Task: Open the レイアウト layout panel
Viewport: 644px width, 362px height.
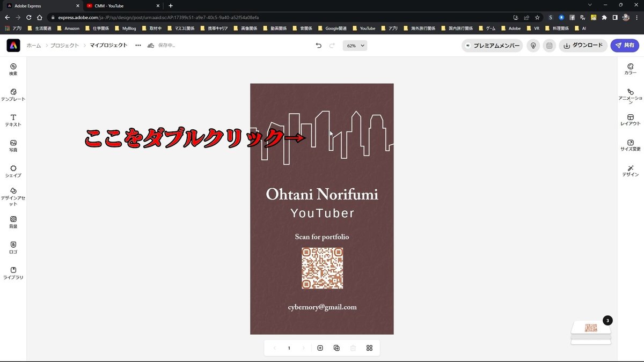Action: [x=631, y=120]
